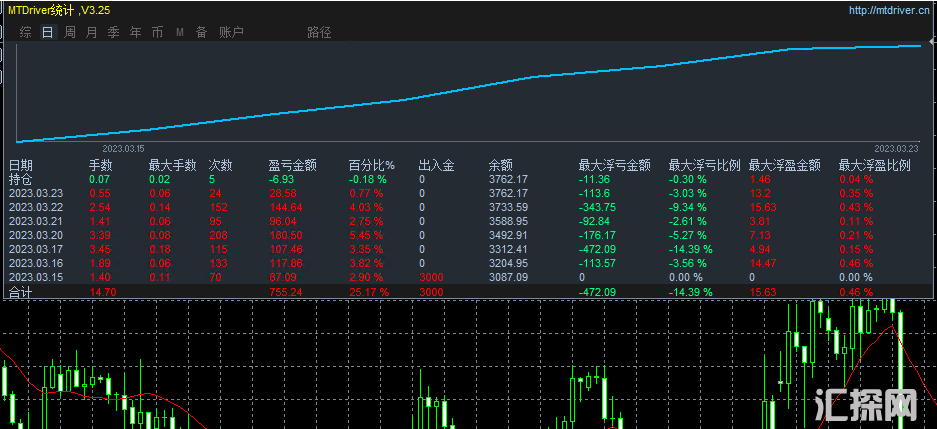This screenshot has width=937, height=429.
Task: Select the 年 (yearly) tab
Action: (136, 32)
